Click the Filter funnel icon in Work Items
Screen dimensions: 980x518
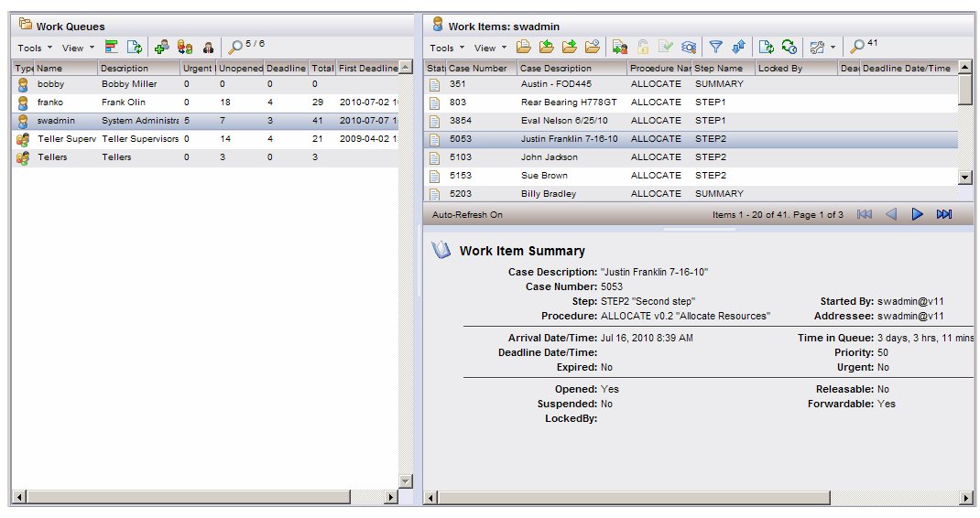coord(716,47)
